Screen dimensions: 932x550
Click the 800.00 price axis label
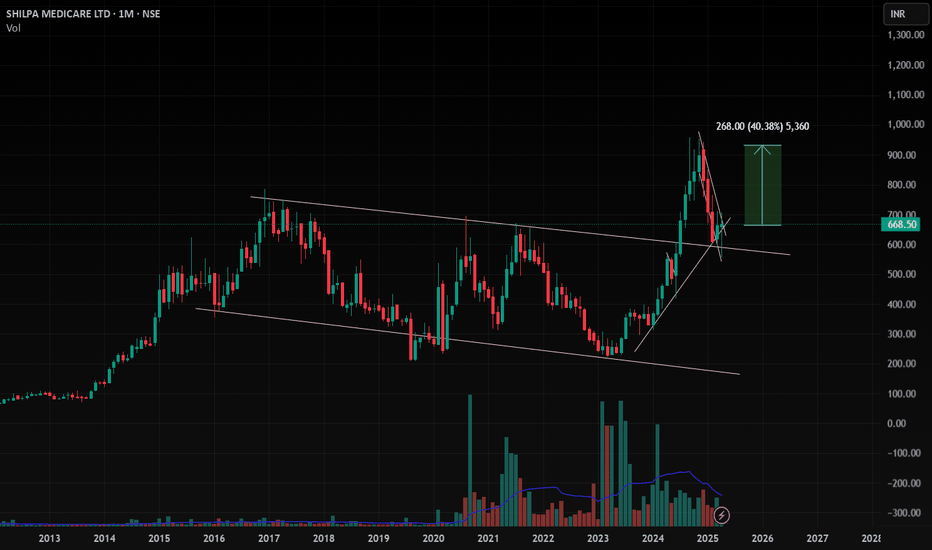point(902,185)
